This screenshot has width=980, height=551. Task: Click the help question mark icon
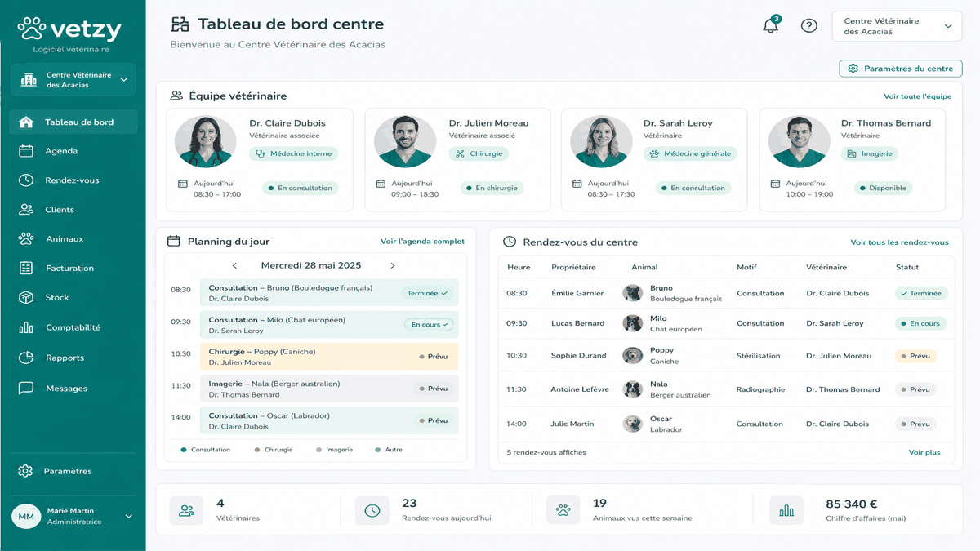808,25
